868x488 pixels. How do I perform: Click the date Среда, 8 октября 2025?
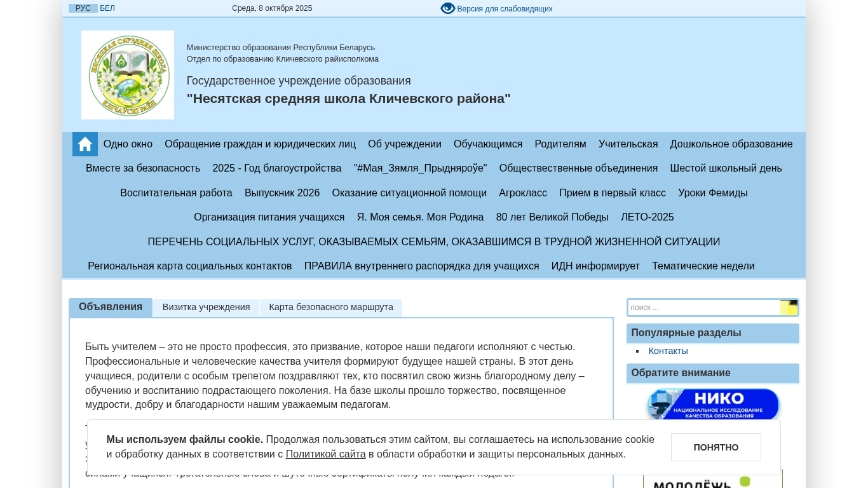pos(272,9)
